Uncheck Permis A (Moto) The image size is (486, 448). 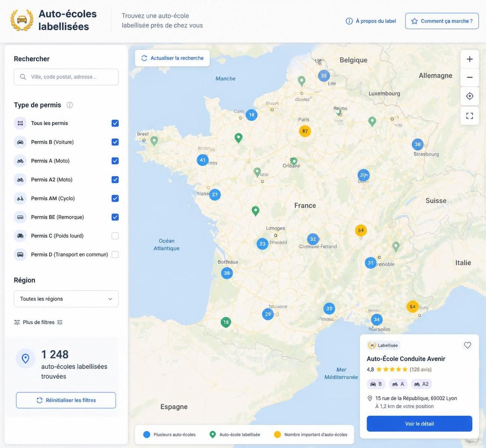click(x=115, y=161)
